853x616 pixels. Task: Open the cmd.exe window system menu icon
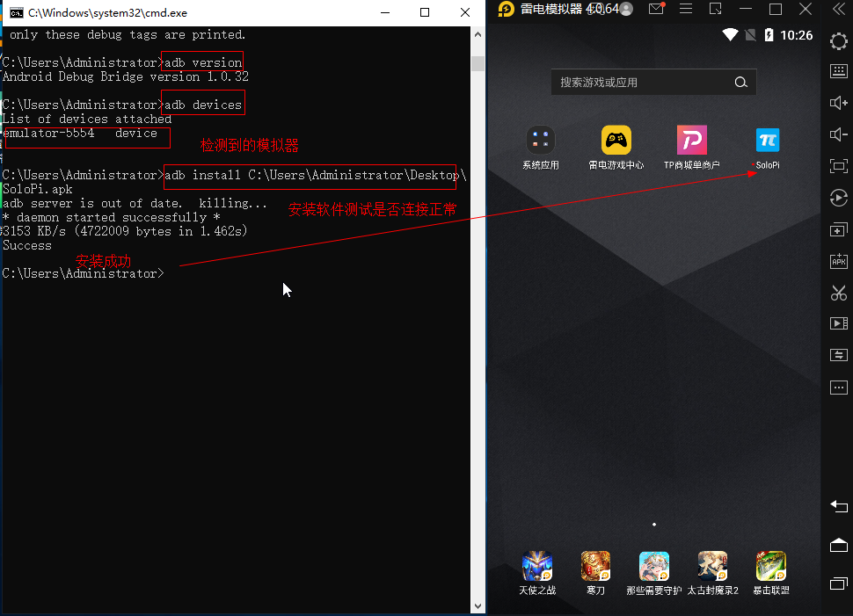click(15, 12)
